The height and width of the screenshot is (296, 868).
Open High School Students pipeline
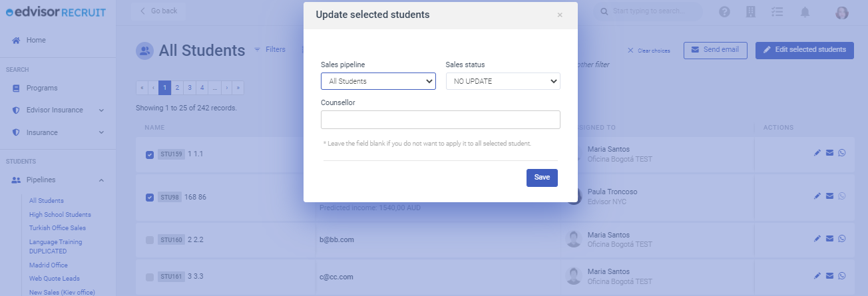60,214
